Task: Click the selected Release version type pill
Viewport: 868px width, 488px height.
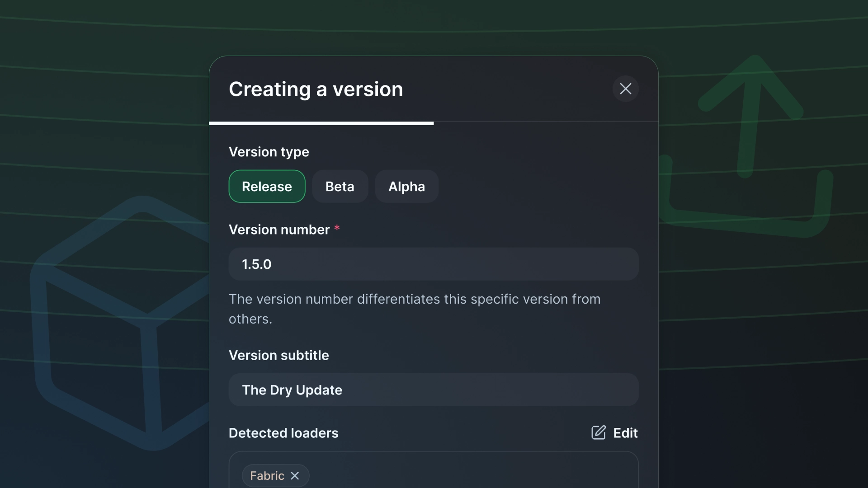Action: [x=267, y=186]
